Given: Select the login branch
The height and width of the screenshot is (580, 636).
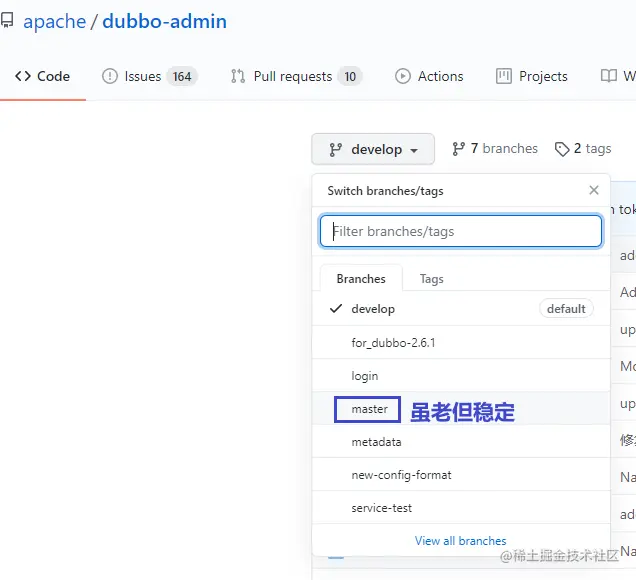Looking at the screenshot, I should [x=461, y=376].
